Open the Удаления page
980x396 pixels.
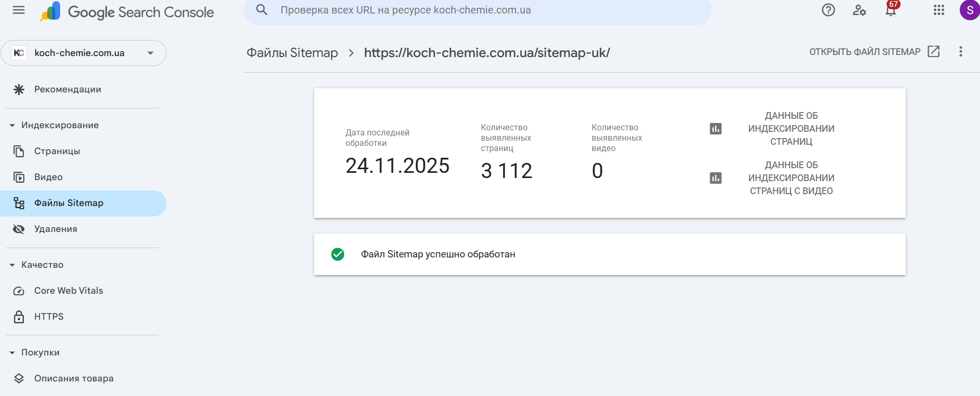coord(83,229)
